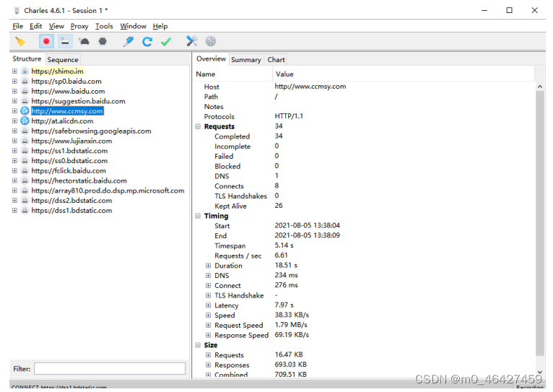The width and height of the screenshot is (553, 392).
Task: Click the Repeat refresh arrow icon
Action: [x=147, y=42]
